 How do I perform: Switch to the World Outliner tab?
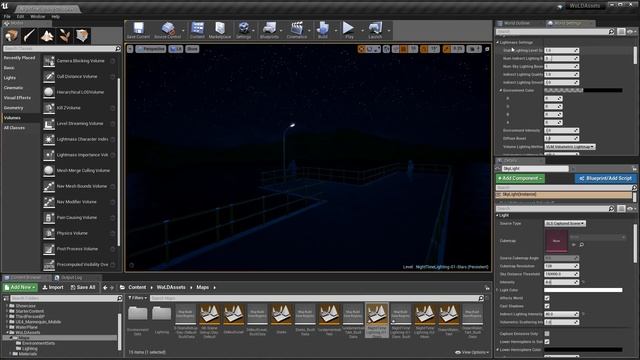tap(517, 23)
